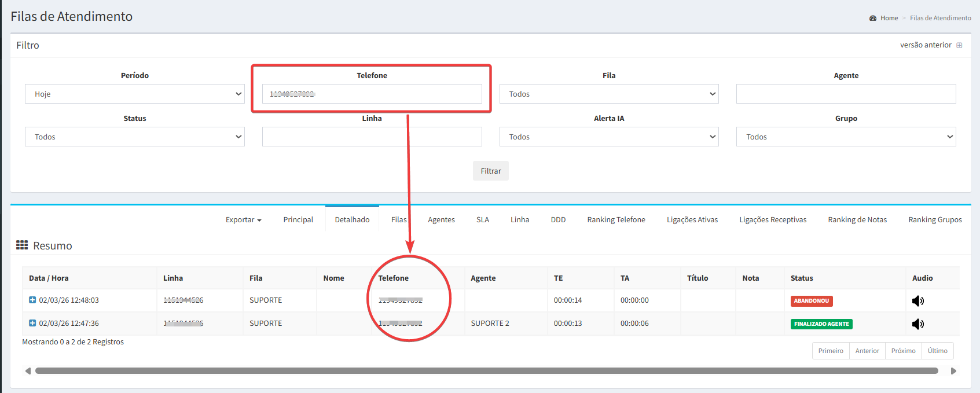Viewport: 980px width, 393px height.
Task: Play audio for the FINALIZADO AGENTE call
Action: 917,324
